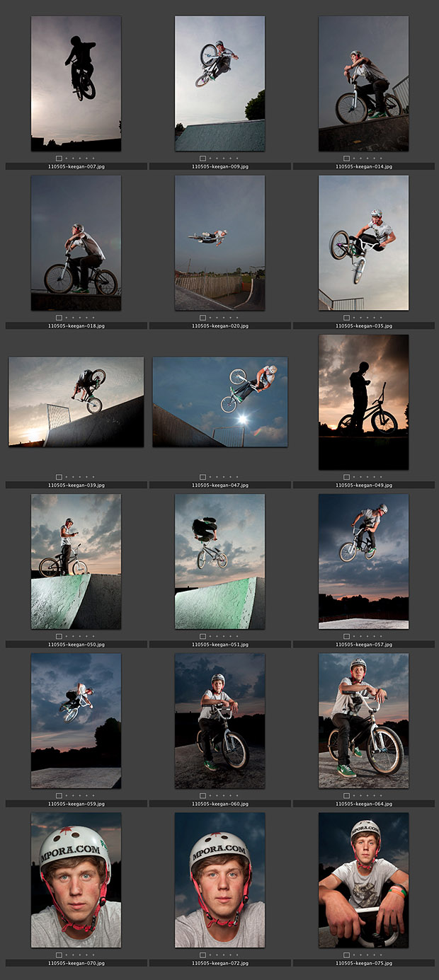Image resolution: width=439 pixels, height=980 pixels.
Task: Select the keegan-064 rider on bike portrait
Action: [363, 720]
